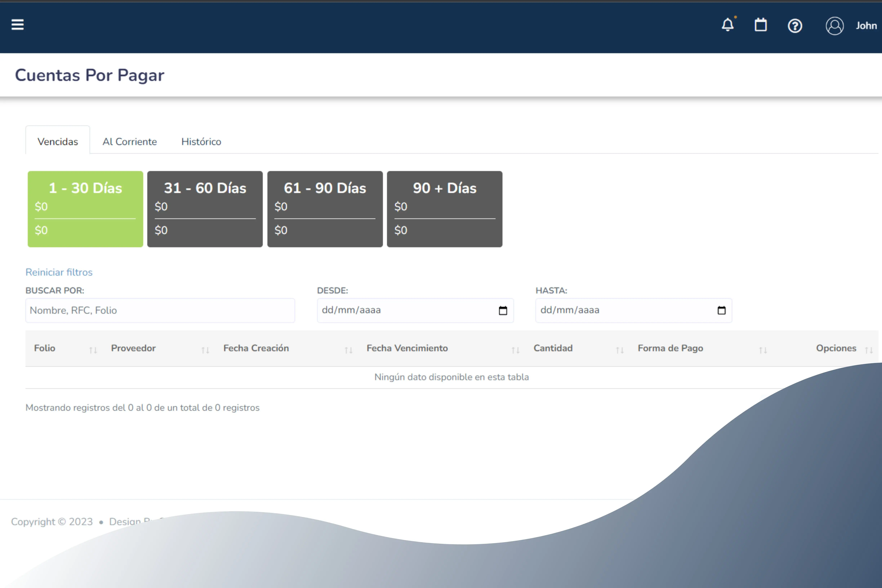This screenshot has width=882, height=588.
Task: Click the Folio column header
Action: pyautogui.click(x=45, y=348)
